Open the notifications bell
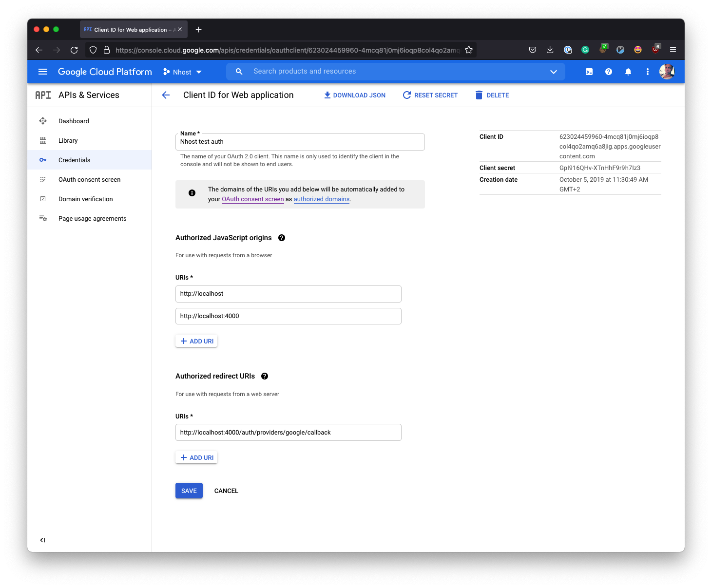Screen dimensions: 712x588 tap(628, 72)
